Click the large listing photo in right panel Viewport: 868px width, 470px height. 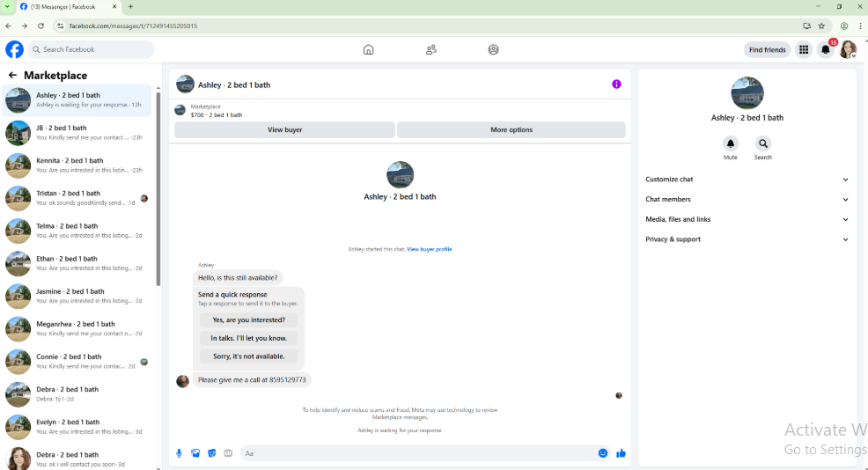(747, 93)
